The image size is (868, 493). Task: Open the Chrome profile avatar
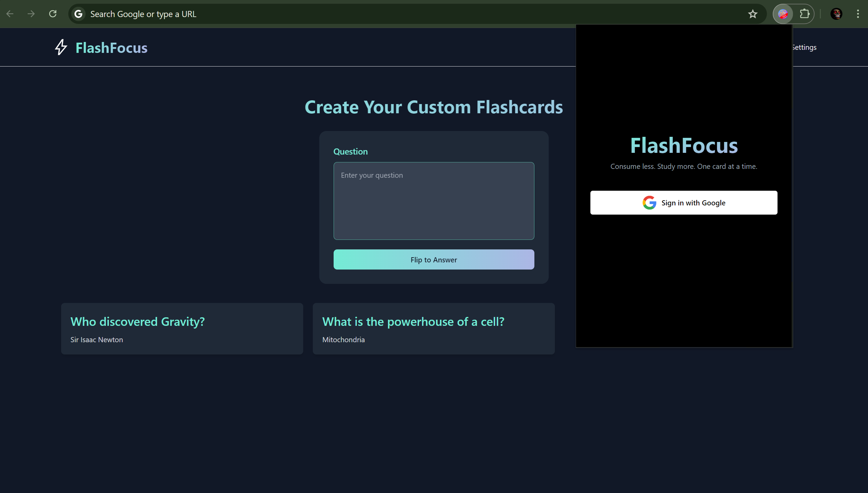click(x=836, y=14)
